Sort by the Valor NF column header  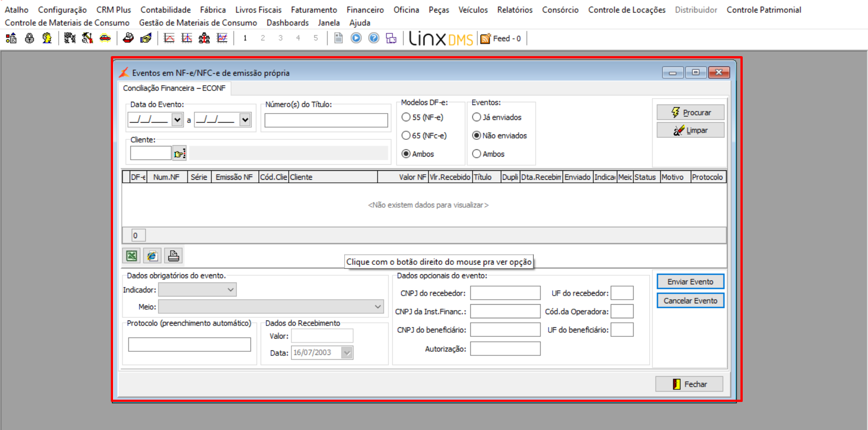tap(403, 177)
